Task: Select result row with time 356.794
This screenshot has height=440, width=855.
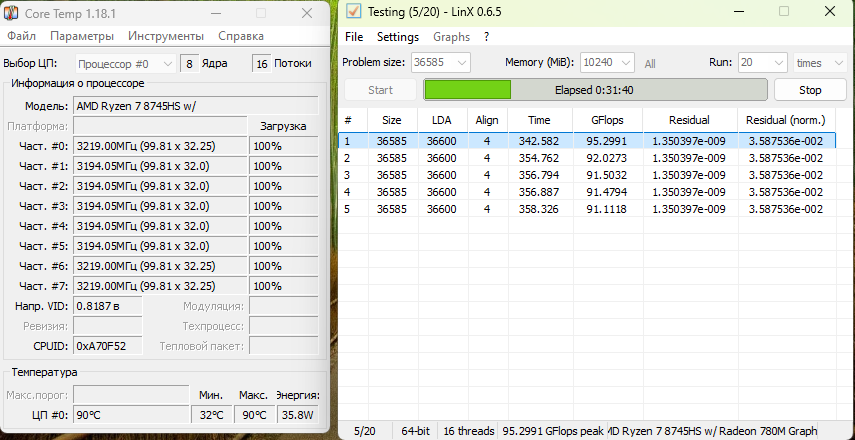Action: (587, 175)
